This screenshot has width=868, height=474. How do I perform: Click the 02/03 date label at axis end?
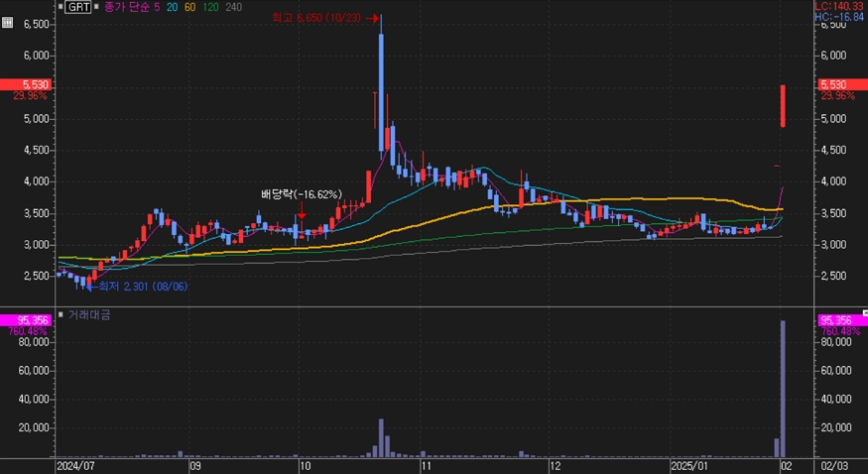coord(834,466)
